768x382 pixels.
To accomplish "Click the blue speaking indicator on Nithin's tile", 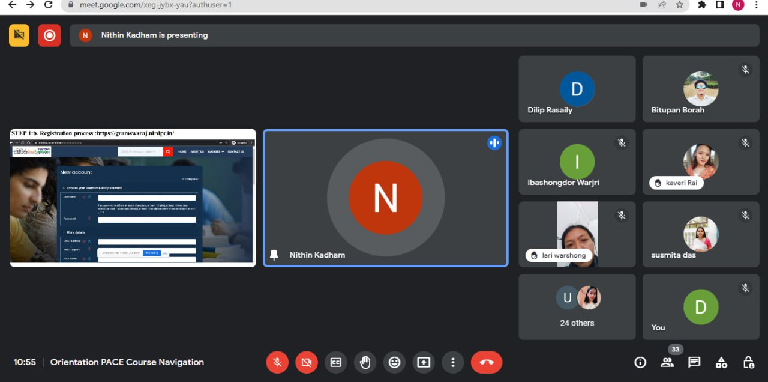I will [494, 143].
